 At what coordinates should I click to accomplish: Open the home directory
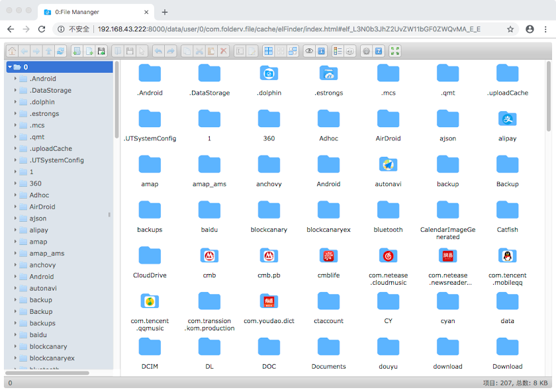pos(11,51)
